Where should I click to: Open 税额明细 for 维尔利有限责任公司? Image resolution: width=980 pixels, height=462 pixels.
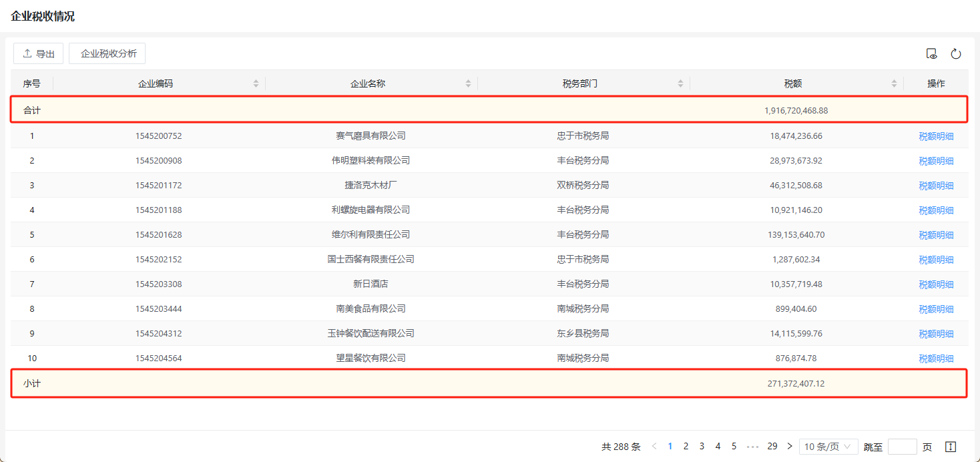(x=936, y=235)
